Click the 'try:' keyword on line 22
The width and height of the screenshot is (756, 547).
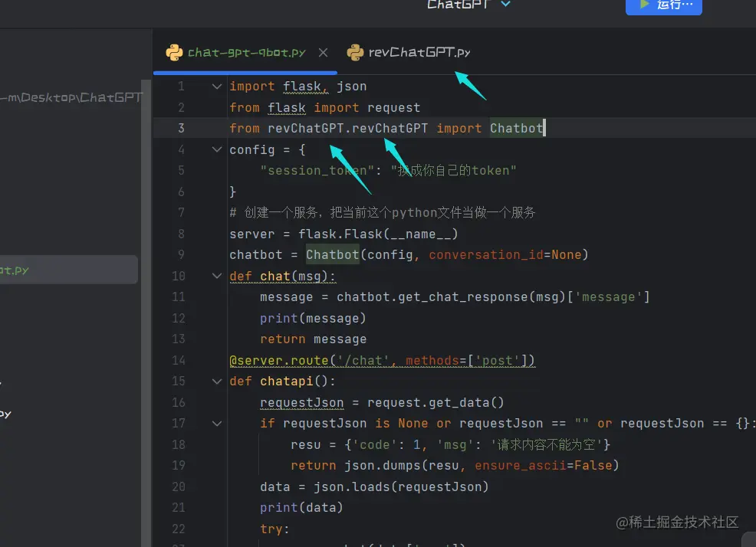(274, 529)
